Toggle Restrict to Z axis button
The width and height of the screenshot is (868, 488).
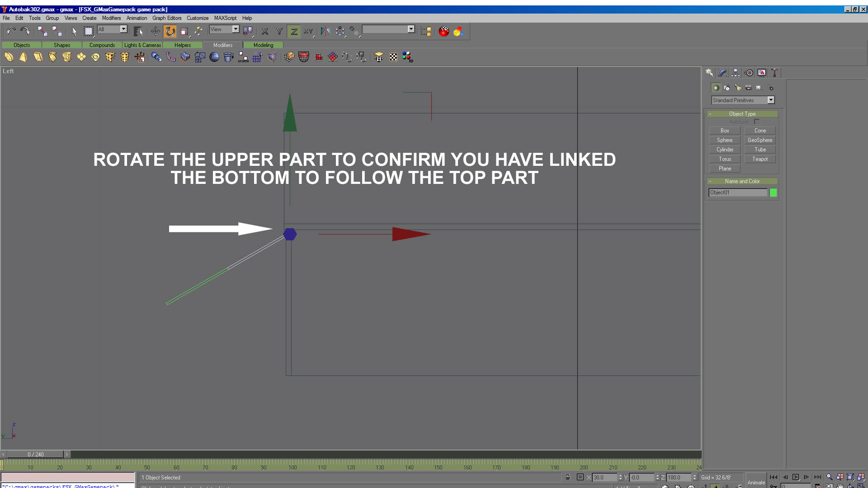pos(294,31)
